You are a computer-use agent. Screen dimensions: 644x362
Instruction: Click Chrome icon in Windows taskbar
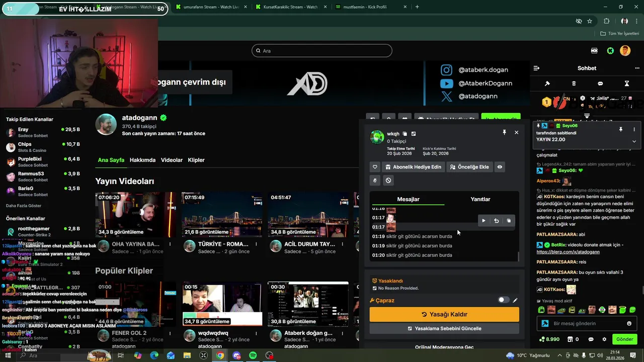(220, 355)
